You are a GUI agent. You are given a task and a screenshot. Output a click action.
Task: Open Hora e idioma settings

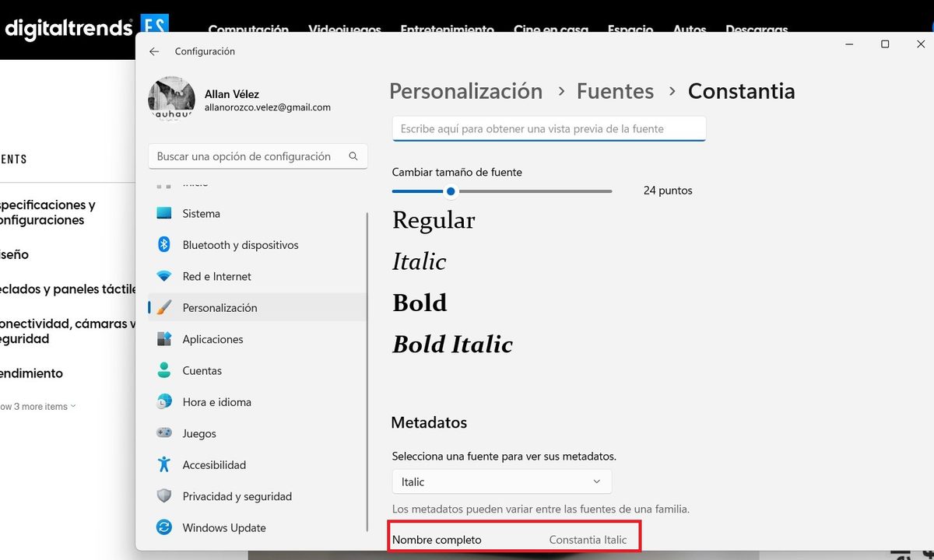(164, 401)
